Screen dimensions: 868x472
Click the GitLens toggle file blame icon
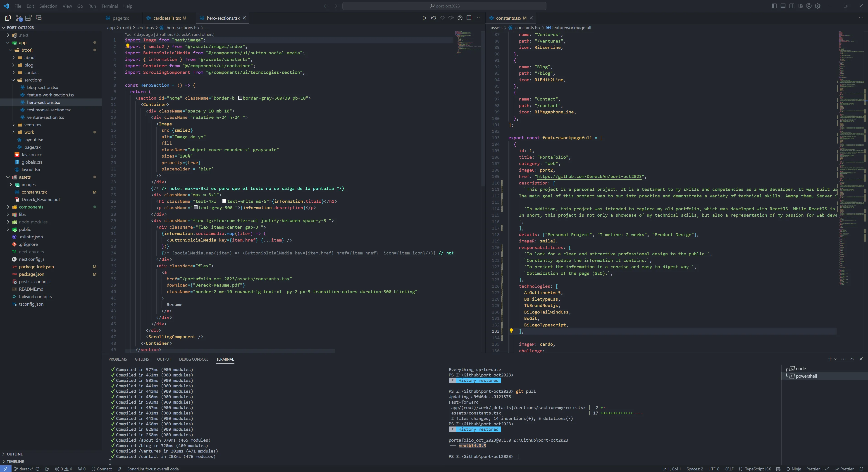460,18
